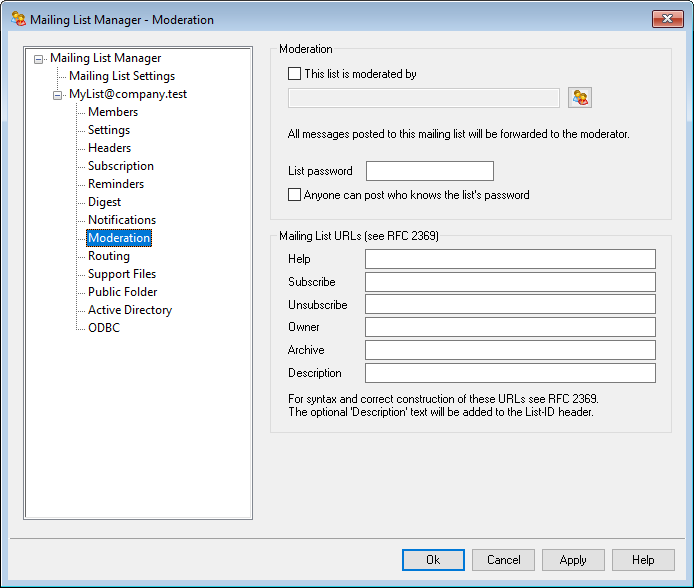694x588 pixels.
Task: Click the Apply button
Action: click(x=573, y=560)
